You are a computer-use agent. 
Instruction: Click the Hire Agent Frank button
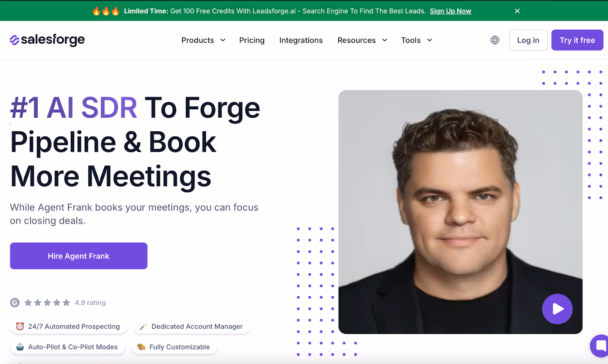[x=79, y=256]
